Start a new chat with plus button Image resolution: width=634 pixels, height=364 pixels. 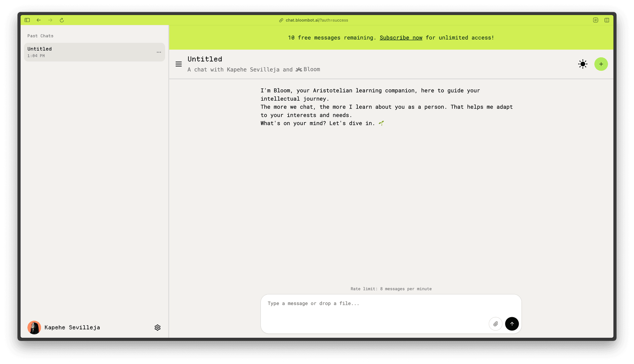pyautogui.click(x=601, y=64)
